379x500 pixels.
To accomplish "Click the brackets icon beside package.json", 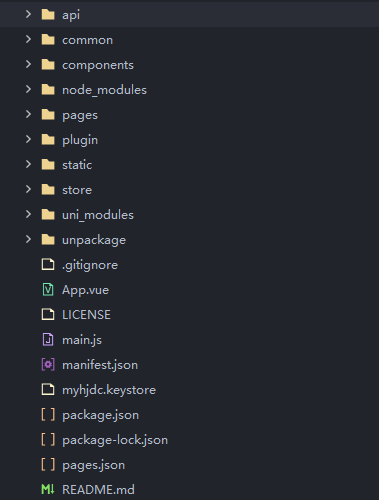I will coord(48,414).
